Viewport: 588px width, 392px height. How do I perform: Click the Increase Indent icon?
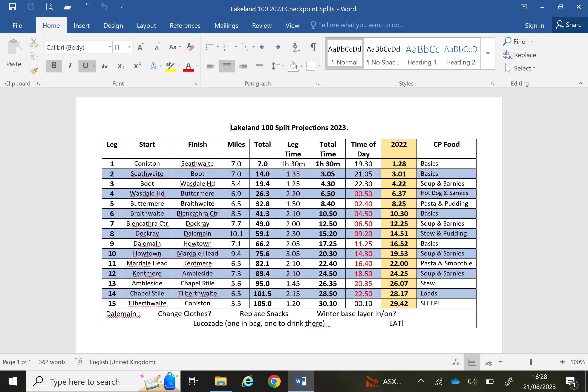(280, 47)
